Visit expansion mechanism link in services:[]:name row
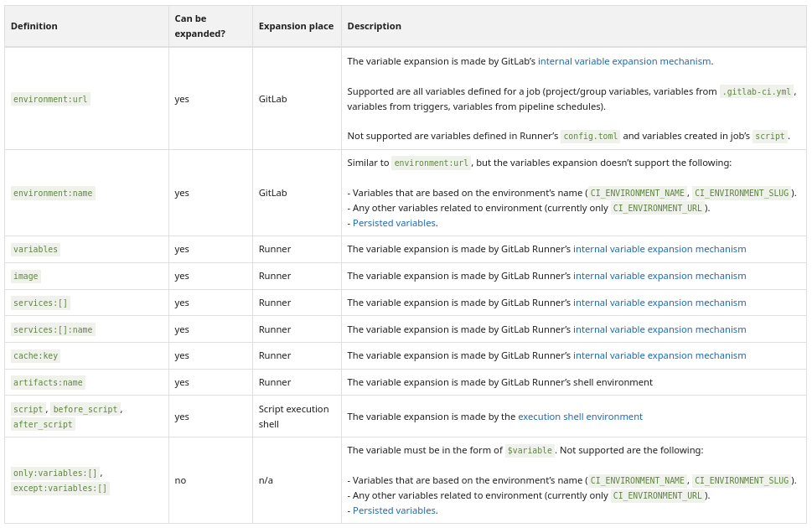 659,329
